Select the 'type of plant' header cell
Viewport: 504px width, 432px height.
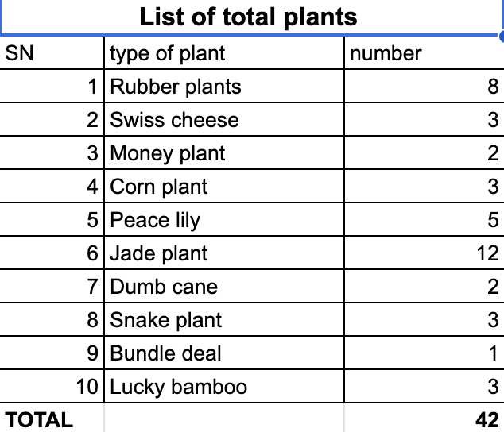(x=224, y=52)
